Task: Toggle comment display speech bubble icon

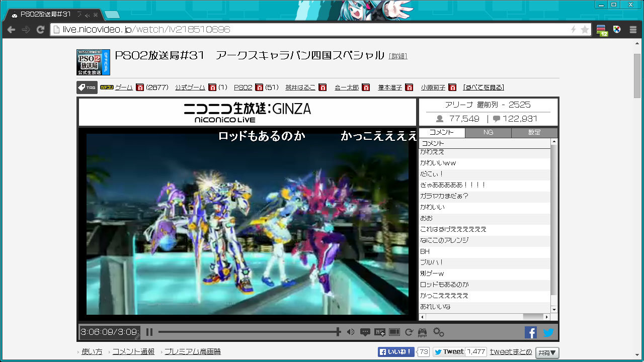Action: (x=365, y=332)
